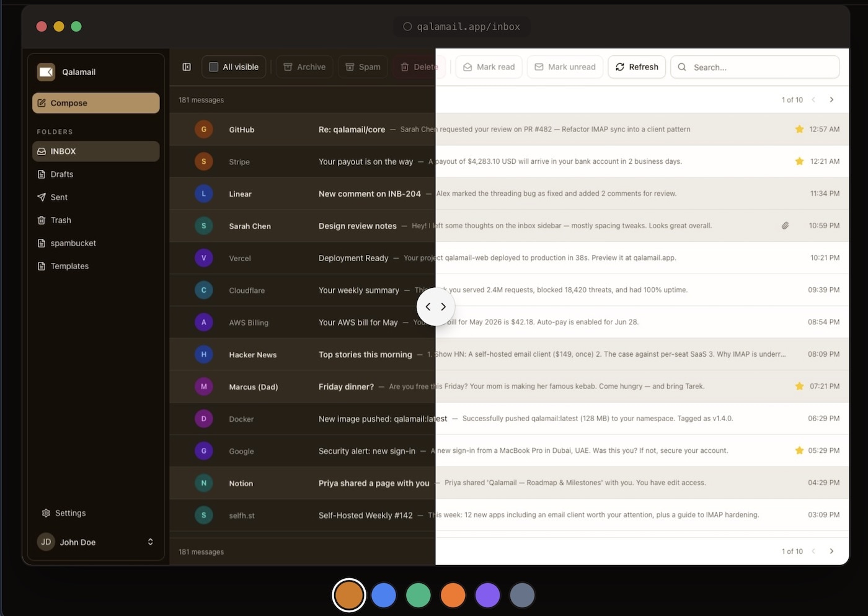
Task: Click the Qalamail logo icon
Action: 46,72
